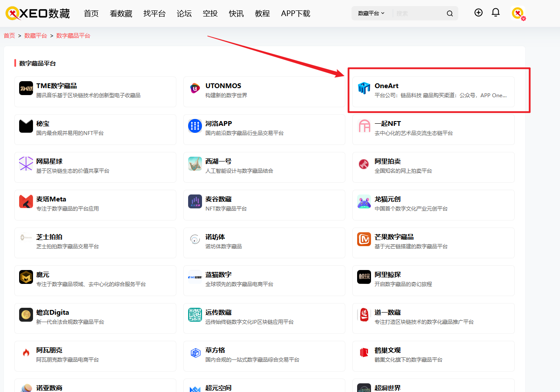Click the 数藏平台 breadcrumb link
The image size is (560, 392).
(x=36, y=36)
